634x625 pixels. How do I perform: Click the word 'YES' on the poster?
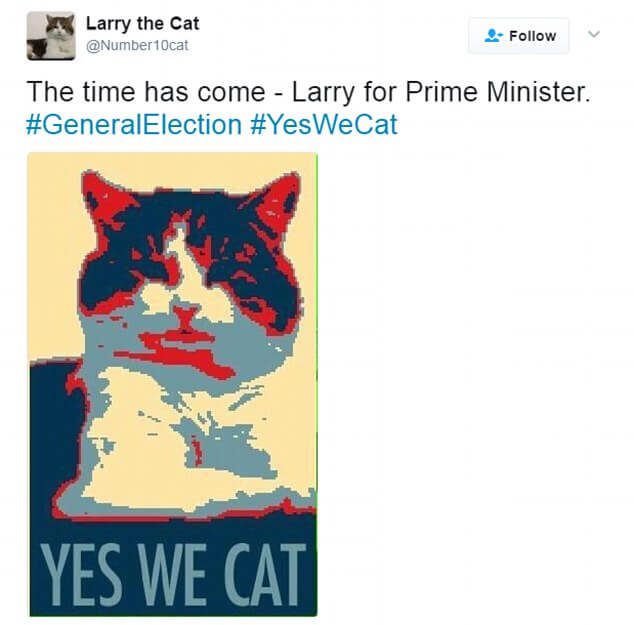(x=81, y=575)
